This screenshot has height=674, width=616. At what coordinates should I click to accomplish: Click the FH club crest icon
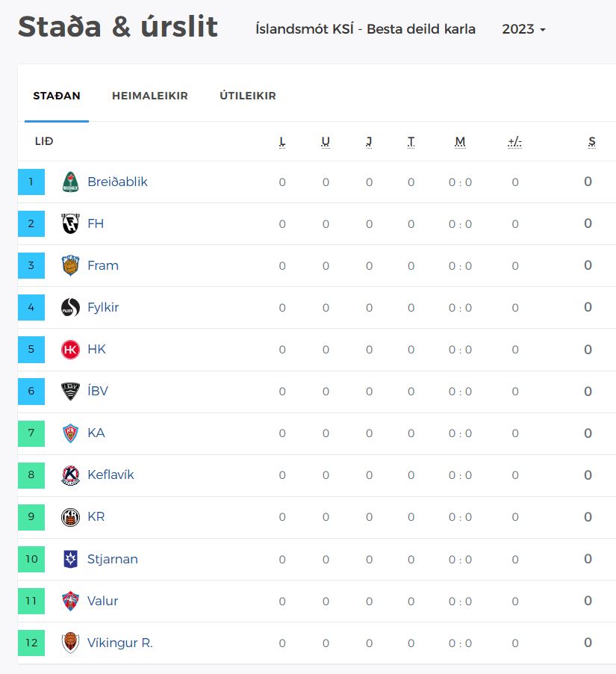[x=70, y=223]
